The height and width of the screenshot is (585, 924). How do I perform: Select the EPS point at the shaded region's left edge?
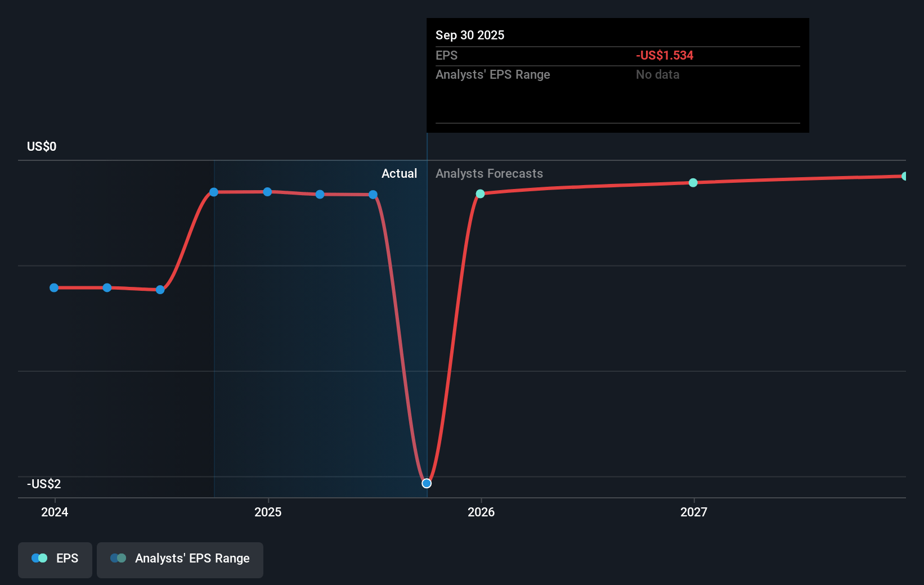coord(214,192)
